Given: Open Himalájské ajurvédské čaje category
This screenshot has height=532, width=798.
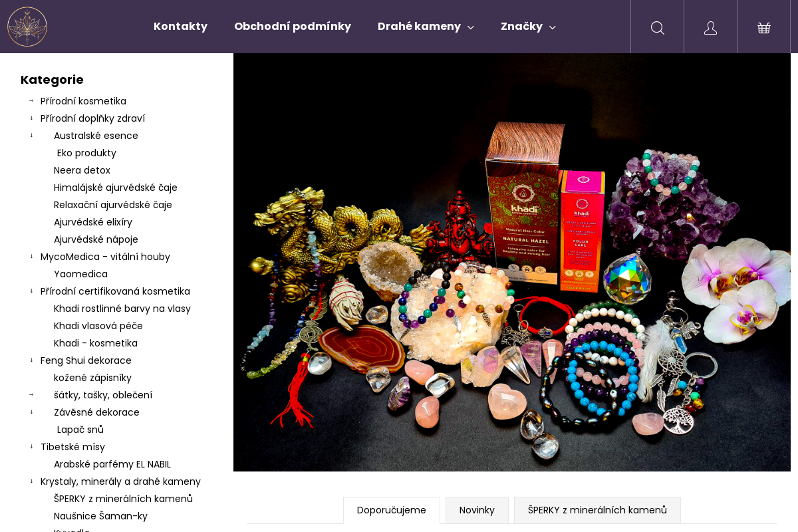Looking at the screenshot, I should (x=116, y=188).
